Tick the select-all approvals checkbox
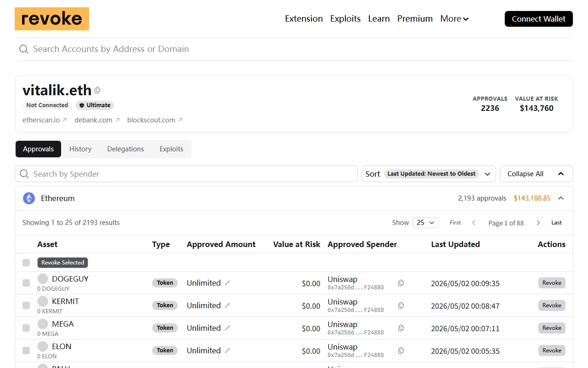588x368 pixels. click(x=26, y=263)
